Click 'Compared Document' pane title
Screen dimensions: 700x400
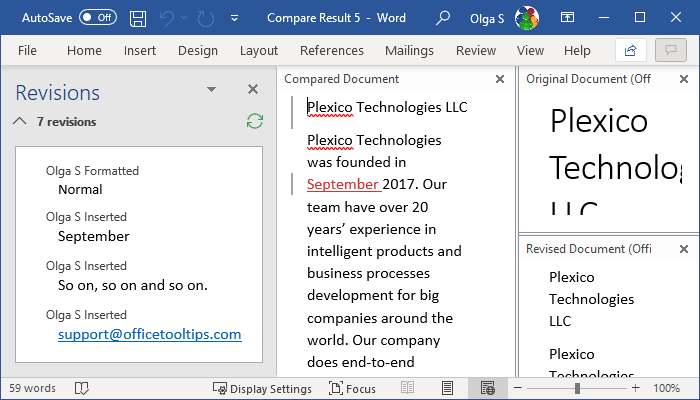[x=342, y=79]
